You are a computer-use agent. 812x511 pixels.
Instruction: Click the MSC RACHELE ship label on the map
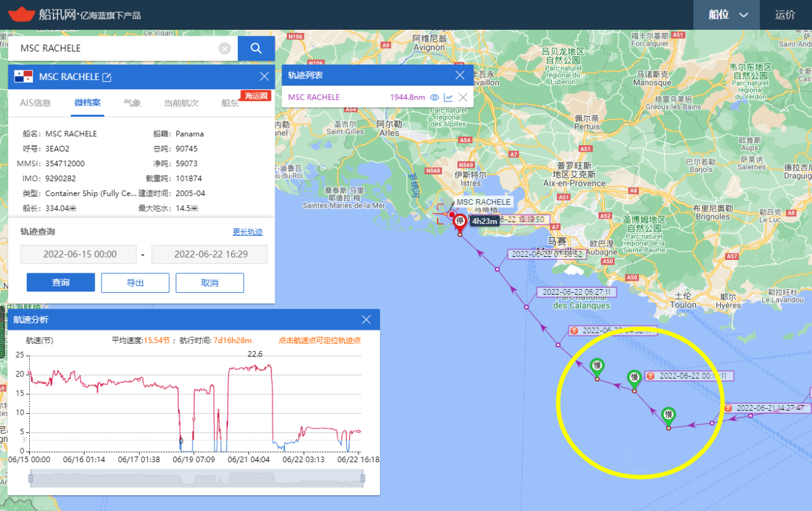(x=483, y=202)
